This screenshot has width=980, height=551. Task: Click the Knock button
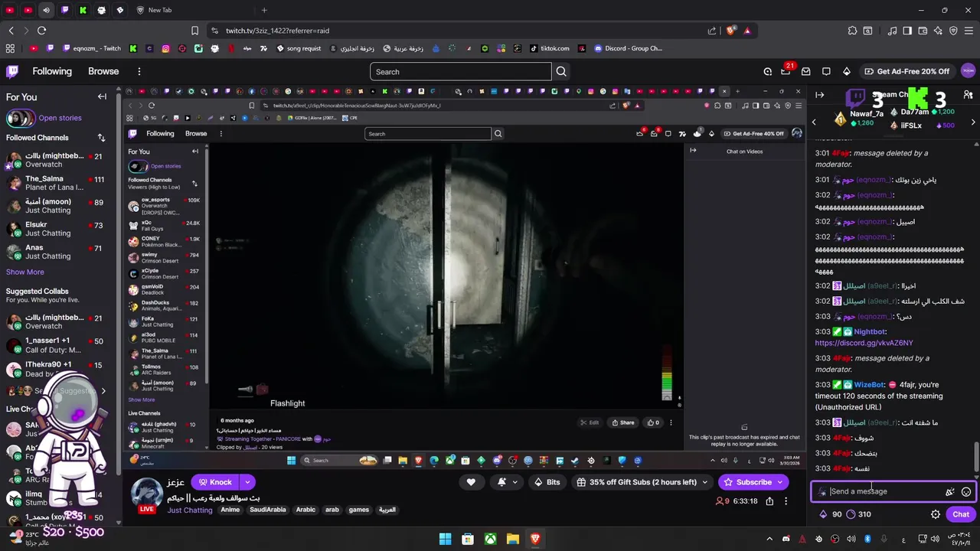pos(214,482)
